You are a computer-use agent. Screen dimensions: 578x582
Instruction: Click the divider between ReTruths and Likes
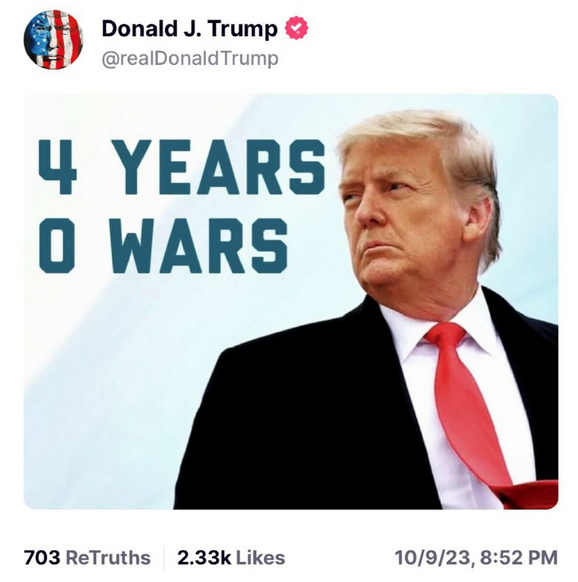click(x=164, y=557)
